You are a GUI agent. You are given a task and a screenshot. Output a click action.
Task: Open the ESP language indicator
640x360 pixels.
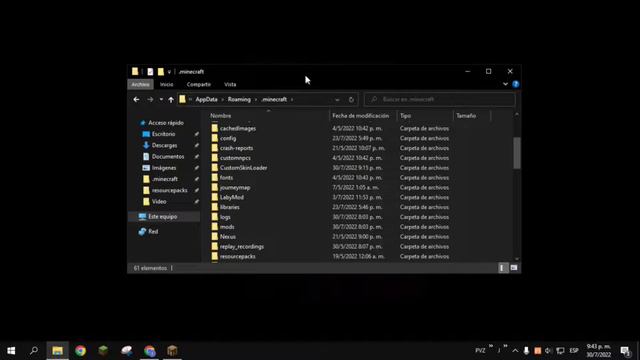[574, 351]
